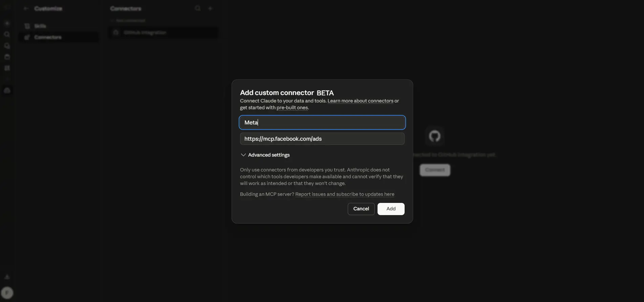Click the highlighted Customize icon in the left rail

click(7, 90)
